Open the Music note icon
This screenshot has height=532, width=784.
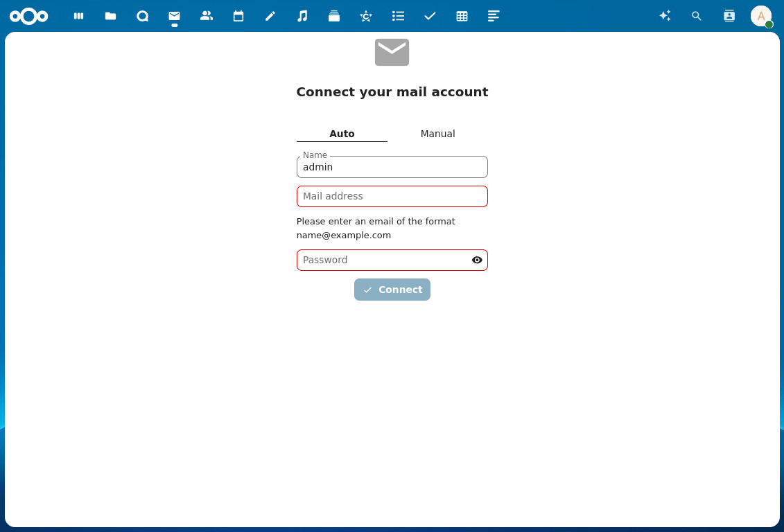(302, 16)
